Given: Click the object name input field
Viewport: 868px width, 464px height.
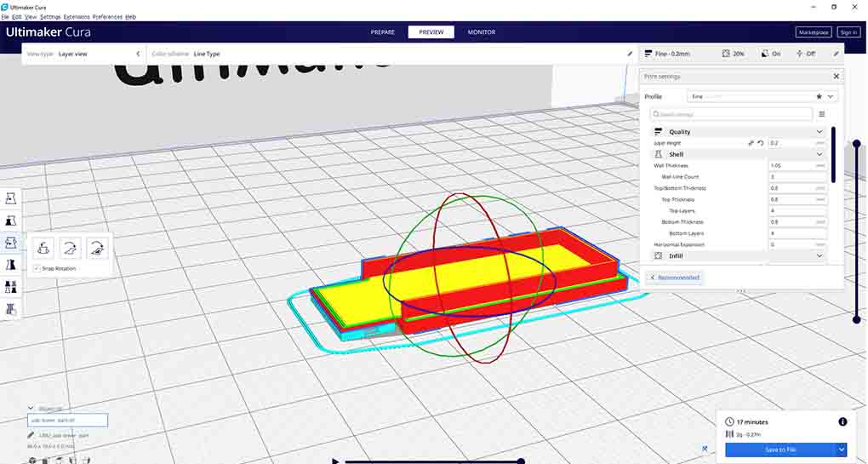Looking at the screenshot, I should tap(67, 421).
